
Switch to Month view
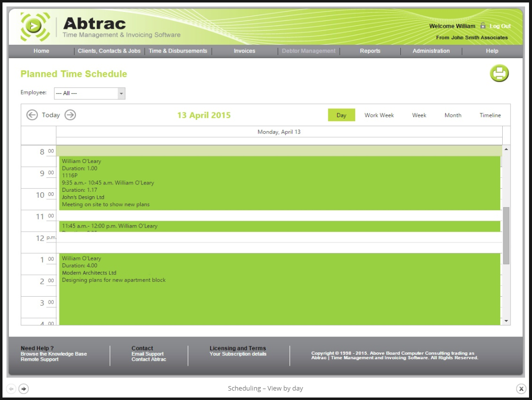coord(453,115)
